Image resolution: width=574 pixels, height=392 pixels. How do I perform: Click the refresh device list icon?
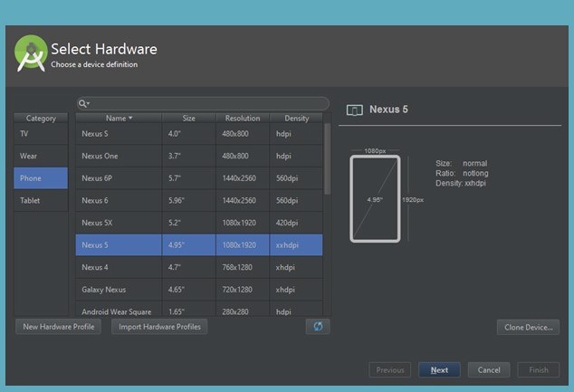(x=318, y=326)
